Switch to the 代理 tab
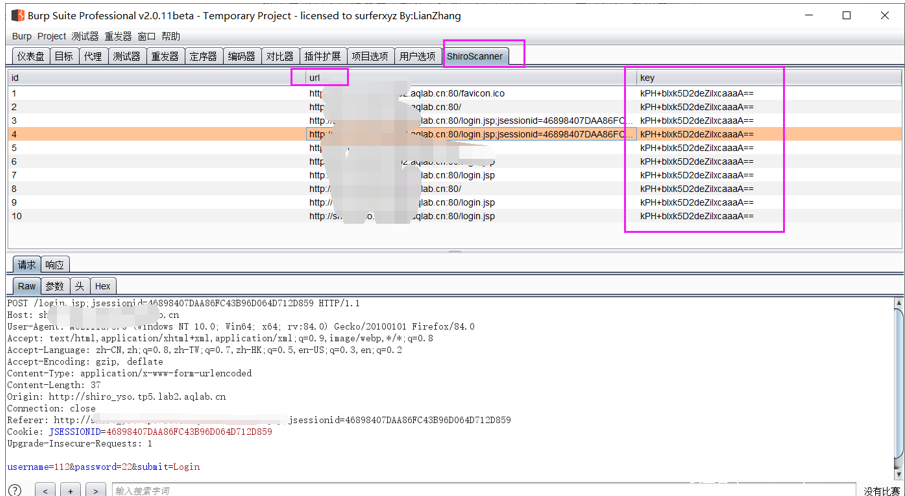Screen dimensions: 905x496 click(93, 56)
